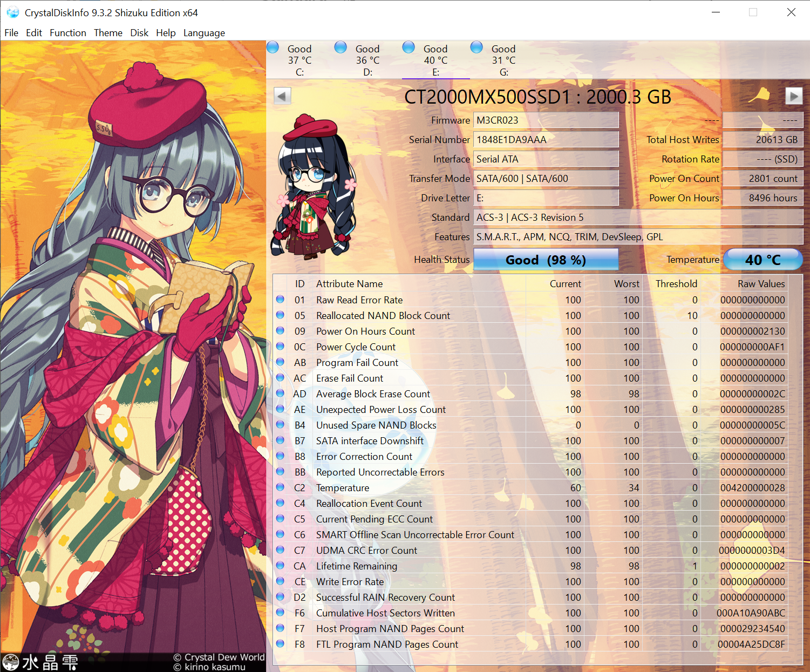Select the Host Program NAND Pages Count row
The height and width of the screenshot is (672, 810).
[530, 628]
